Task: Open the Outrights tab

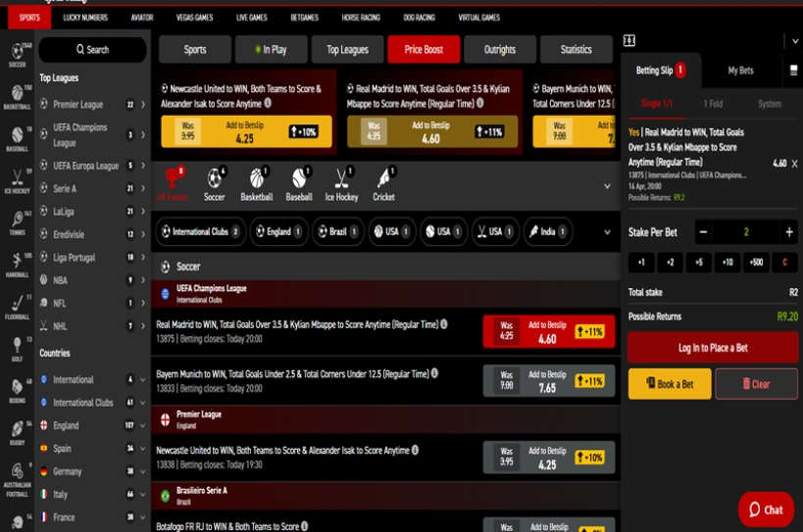Action: [500, 50]
